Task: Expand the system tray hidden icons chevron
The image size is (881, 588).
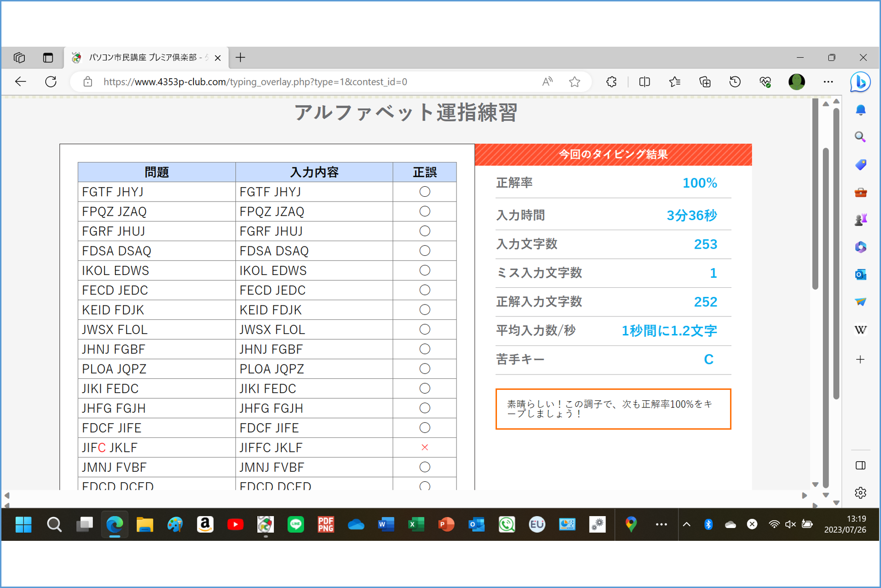Action: [x=687, y=525]
